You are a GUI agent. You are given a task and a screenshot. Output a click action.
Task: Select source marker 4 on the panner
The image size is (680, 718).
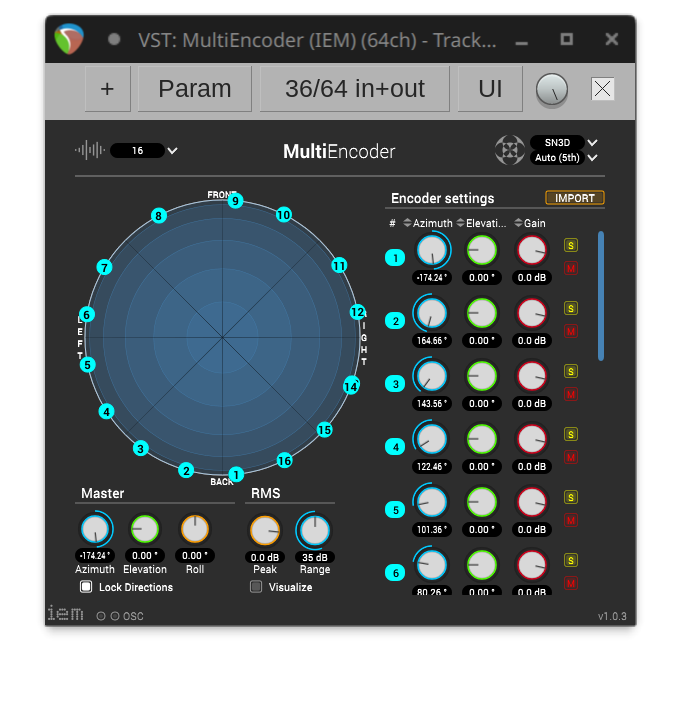[106, 412]
